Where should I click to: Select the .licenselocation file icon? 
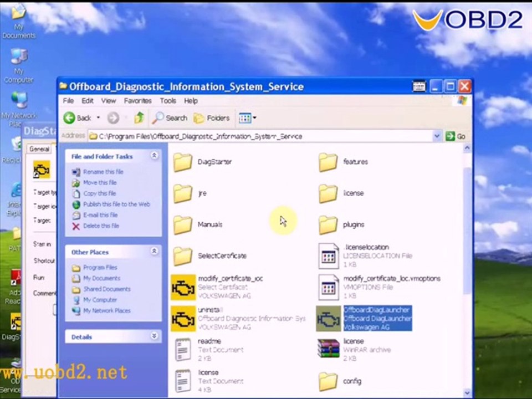point(329,256)
